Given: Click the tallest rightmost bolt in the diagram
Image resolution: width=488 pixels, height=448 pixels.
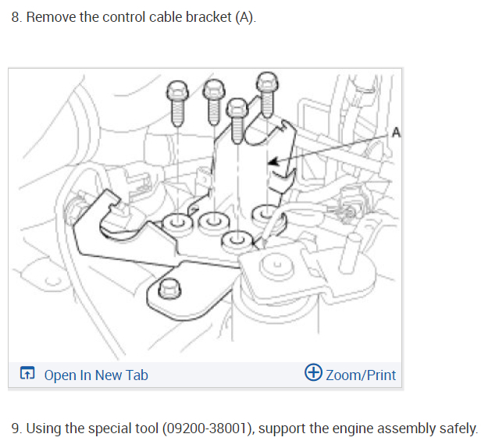Looking at the screenshot, I should coord(267,95).
